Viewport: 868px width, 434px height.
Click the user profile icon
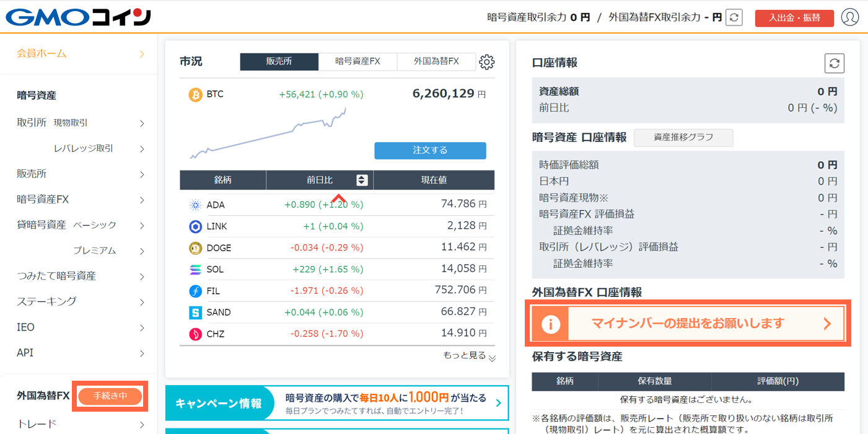tap(850, 17)
